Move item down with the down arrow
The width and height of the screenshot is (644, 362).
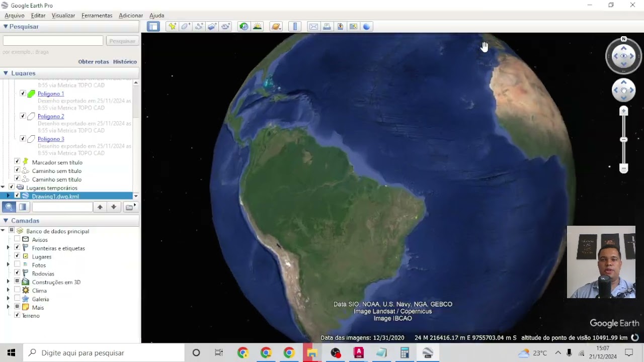click(114, 207)
